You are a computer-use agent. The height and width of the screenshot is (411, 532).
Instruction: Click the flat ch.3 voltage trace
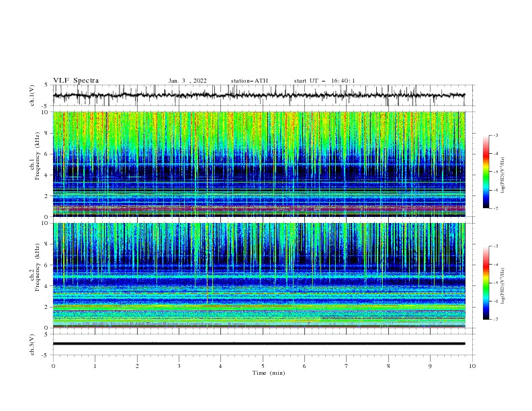pos(259,344)
